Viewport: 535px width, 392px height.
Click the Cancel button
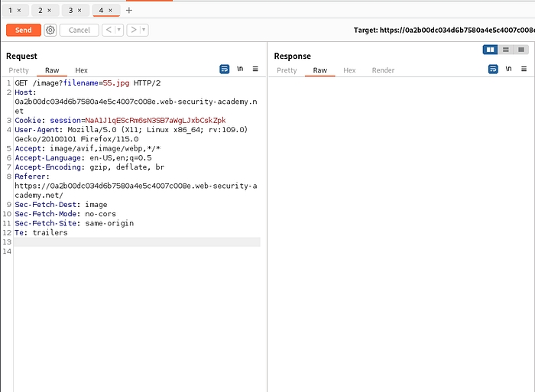pos(79,30)
